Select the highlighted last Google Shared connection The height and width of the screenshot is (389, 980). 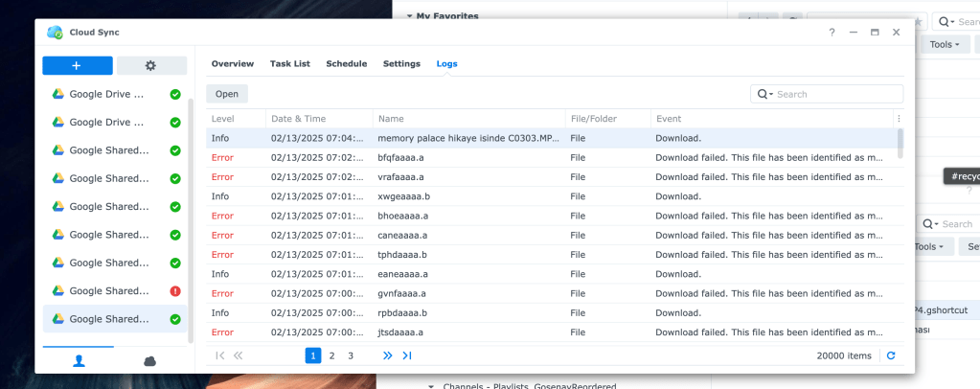(x=115, y=319)
